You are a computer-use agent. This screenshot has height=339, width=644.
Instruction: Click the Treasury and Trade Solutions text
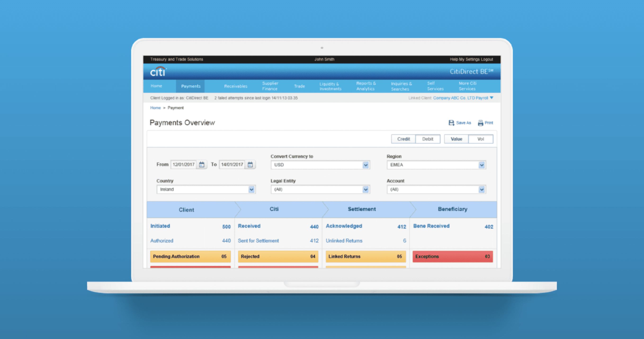click(176, 59)
